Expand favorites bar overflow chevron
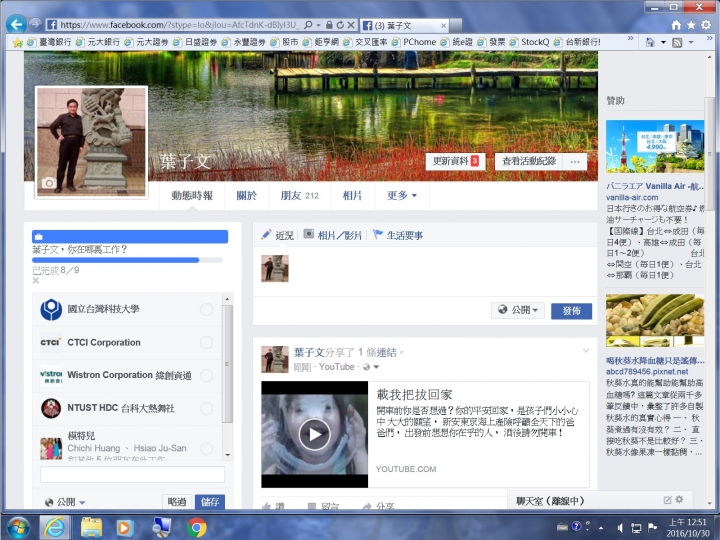 tap(630, 39)
